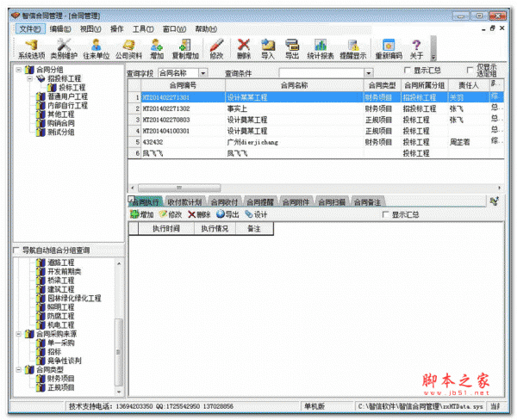Viewport: 517px width, 420px height.
Task: Open the 查询条件 dropdown arrow
Action: pos(368,73)
